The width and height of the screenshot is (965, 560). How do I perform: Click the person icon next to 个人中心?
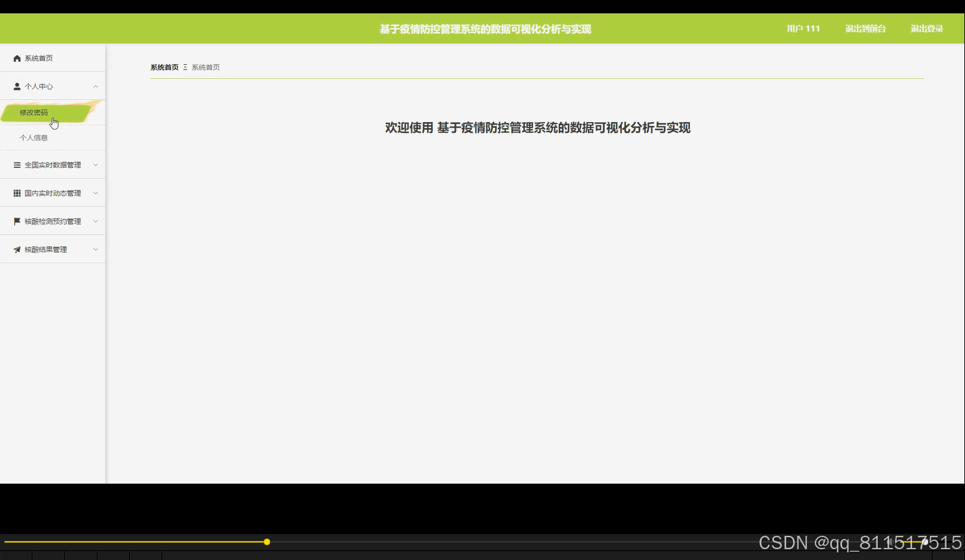tap(17, 86)
